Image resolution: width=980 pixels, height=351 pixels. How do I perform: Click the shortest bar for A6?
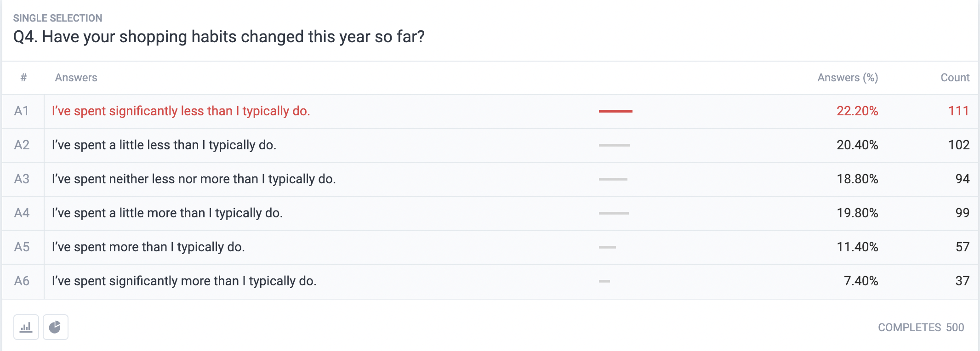pos(604,281)
